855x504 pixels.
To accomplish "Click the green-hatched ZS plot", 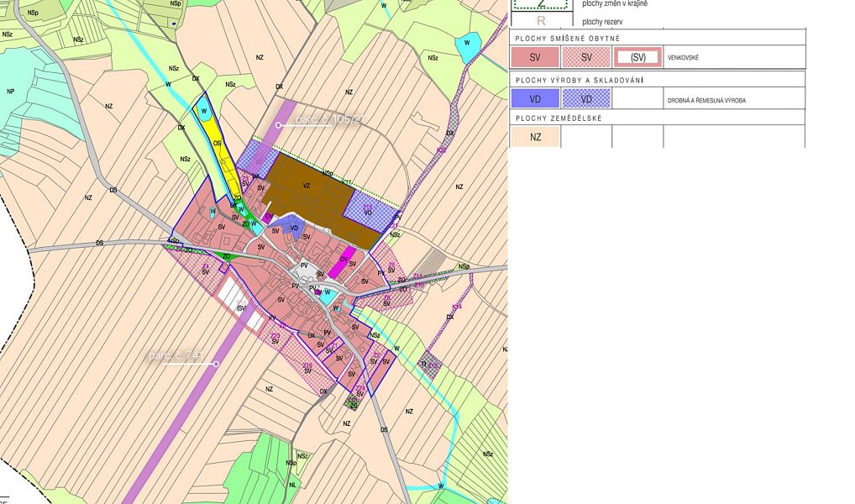I will pyautogui.click(x=352, y=402).
